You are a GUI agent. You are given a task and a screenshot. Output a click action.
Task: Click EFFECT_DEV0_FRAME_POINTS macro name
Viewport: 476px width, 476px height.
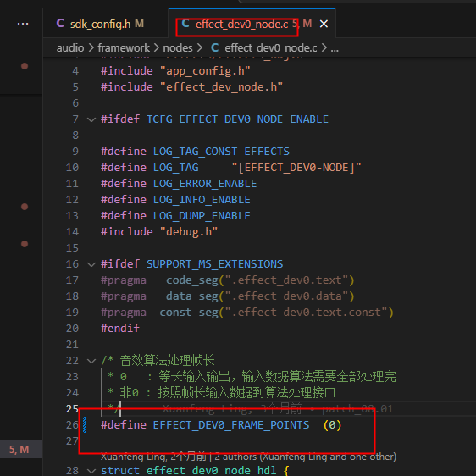231,425
